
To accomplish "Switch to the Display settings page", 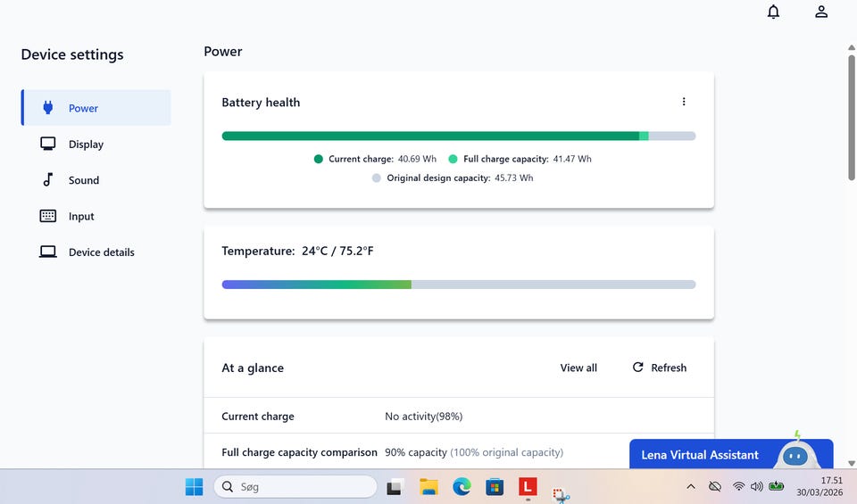I will (x=96, y=144).
